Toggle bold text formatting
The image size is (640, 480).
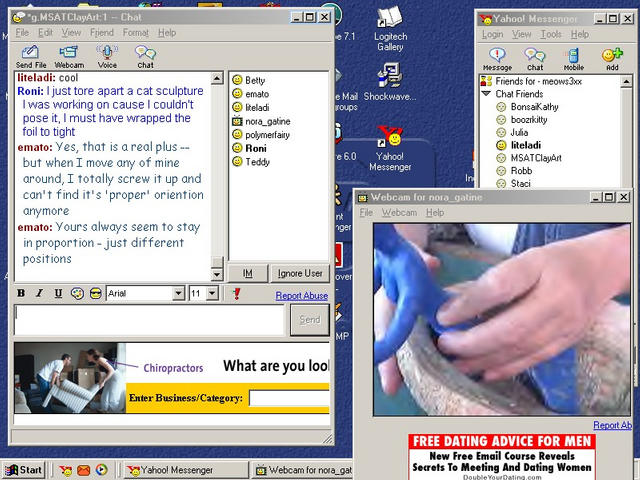(x=21, y=293)
